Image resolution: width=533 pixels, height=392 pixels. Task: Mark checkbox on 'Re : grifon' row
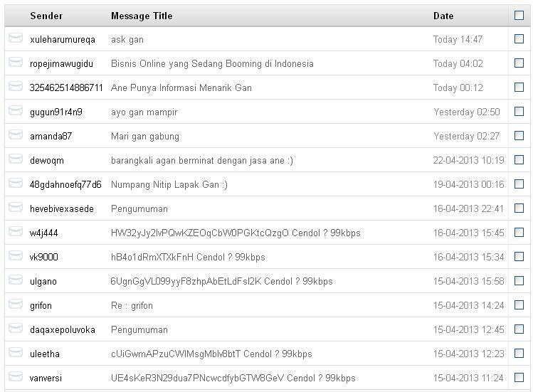click(x=519, y=305)
